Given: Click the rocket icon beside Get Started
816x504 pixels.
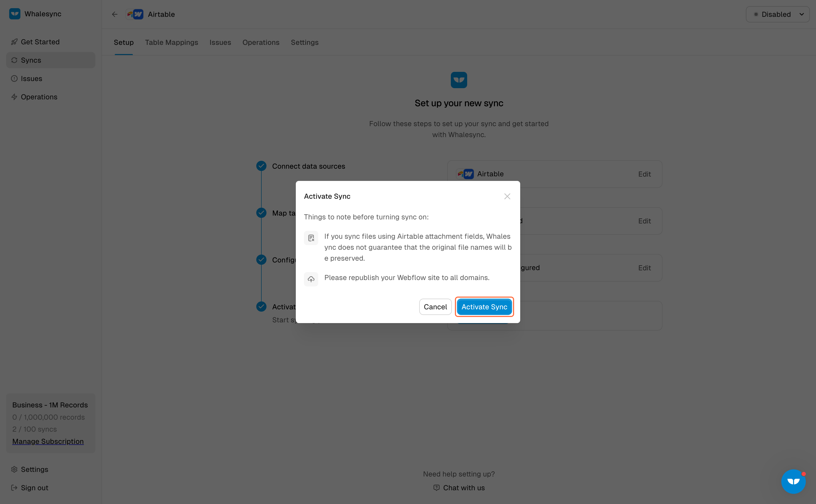Looking at the screenshot, I should (x=14, y=42).
